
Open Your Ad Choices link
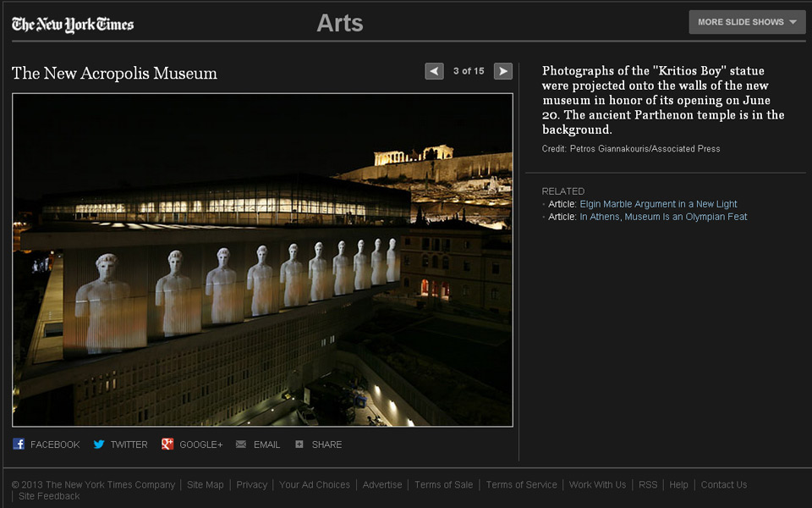315,485
